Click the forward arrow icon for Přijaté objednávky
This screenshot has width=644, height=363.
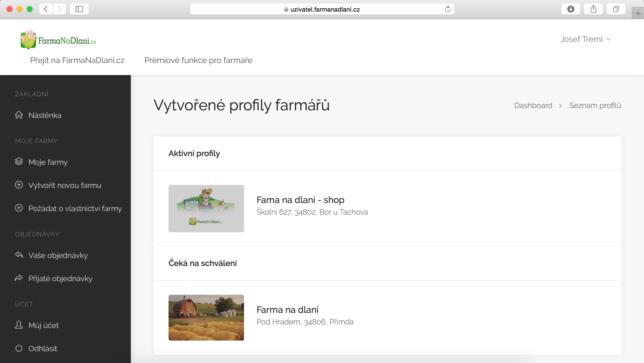[19, 278]
